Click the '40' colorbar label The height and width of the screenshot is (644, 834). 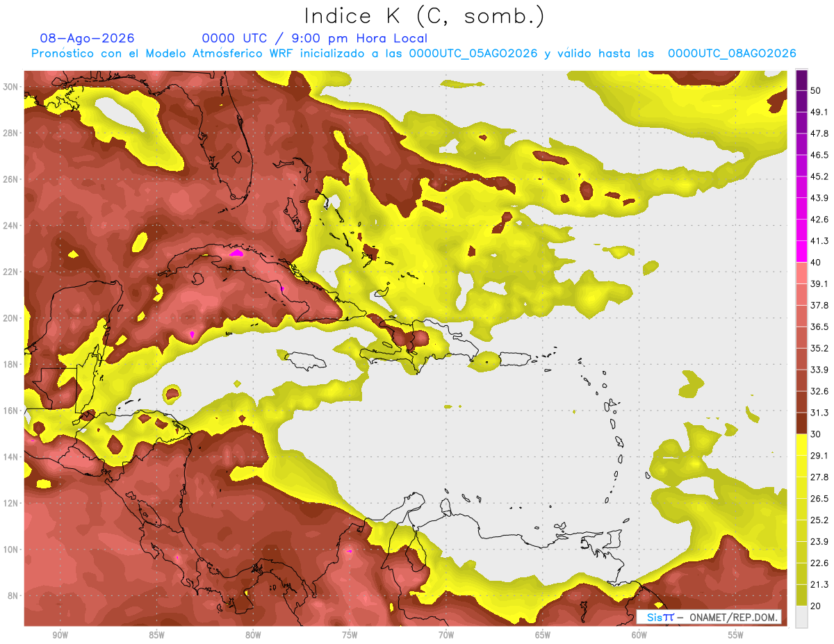pyautogui.click(x=816, y=263)
